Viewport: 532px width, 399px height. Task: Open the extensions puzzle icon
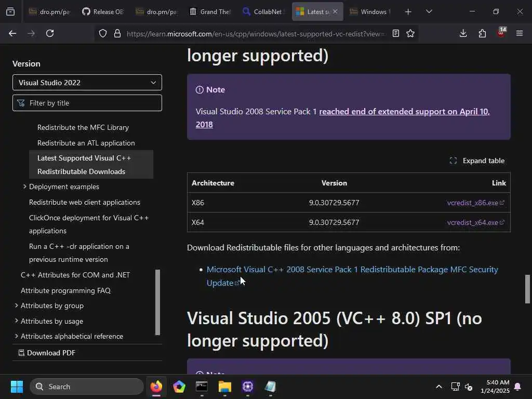tap(482, 33)
